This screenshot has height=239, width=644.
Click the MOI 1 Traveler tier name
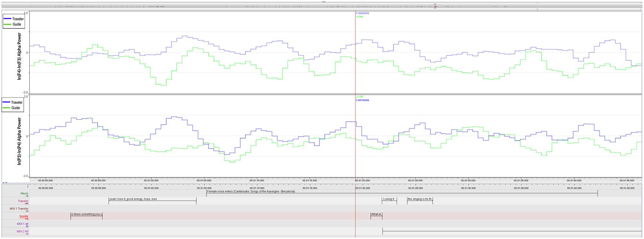coord(19,208)
